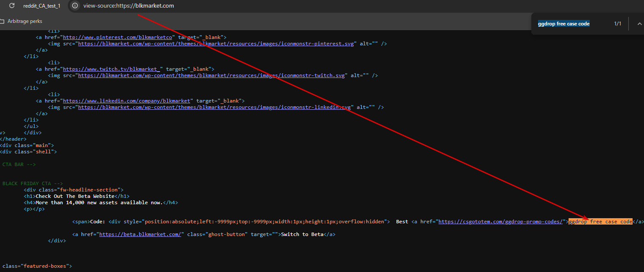Open the csgototem.com ggdrop-promo-codes link
The height and width of the screenshot is (272, 644).
(x=500, y=222)
